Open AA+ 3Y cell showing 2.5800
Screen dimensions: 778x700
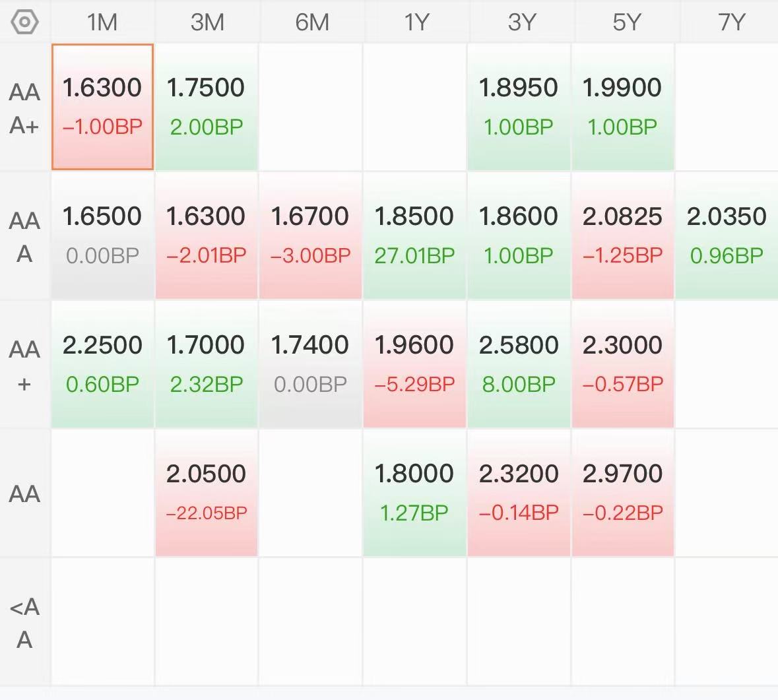[x=519, y=364]
